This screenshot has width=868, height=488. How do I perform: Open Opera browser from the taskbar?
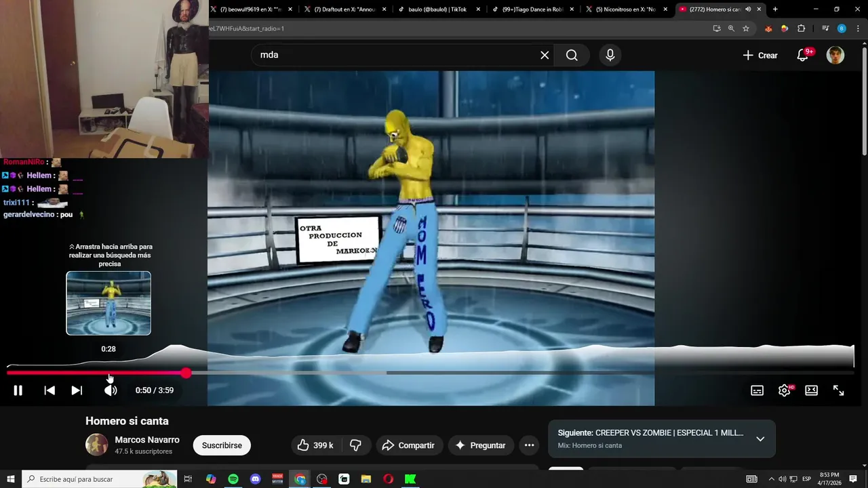388,479
